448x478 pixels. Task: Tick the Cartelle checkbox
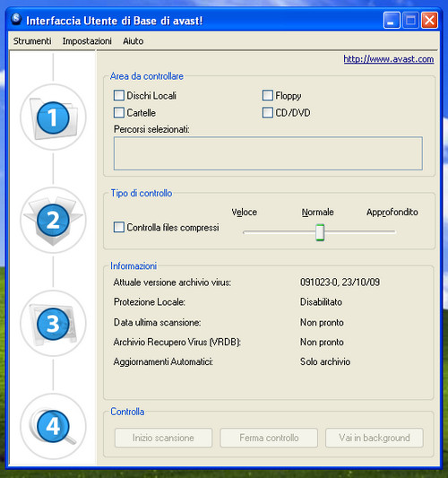pos(119,112)
